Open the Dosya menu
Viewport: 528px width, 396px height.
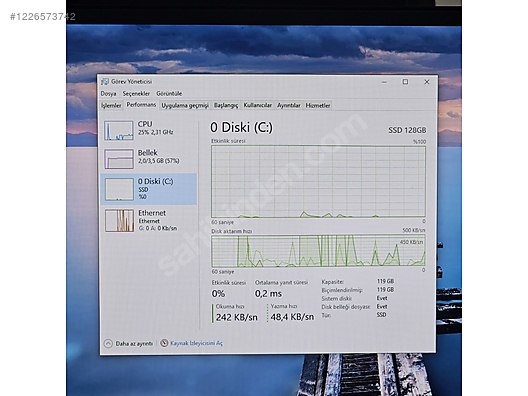tap(108, 94)
